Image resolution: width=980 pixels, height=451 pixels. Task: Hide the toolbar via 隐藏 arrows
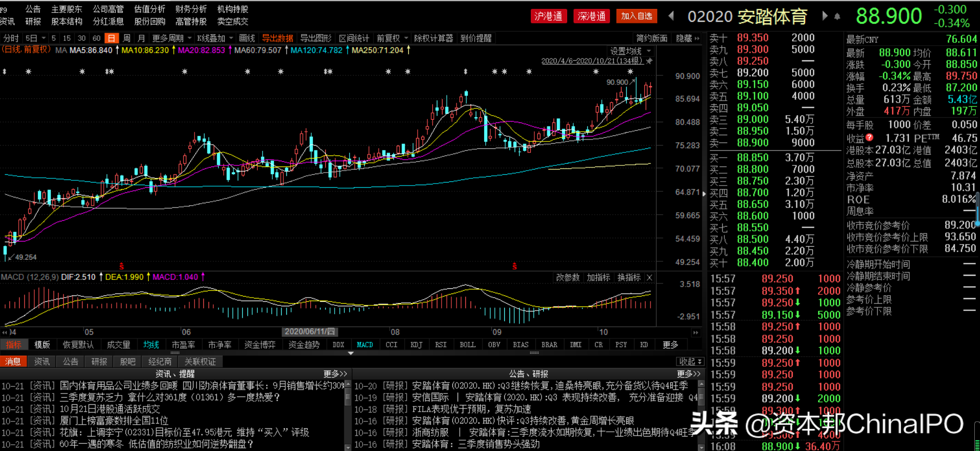688,38
